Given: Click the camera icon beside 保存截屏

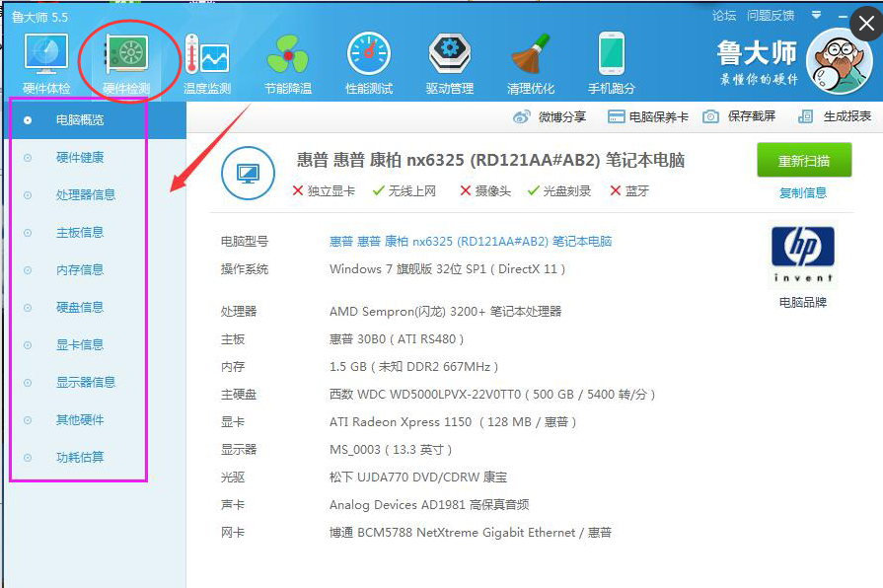Looking at the screenshot, I should point(710,116).
